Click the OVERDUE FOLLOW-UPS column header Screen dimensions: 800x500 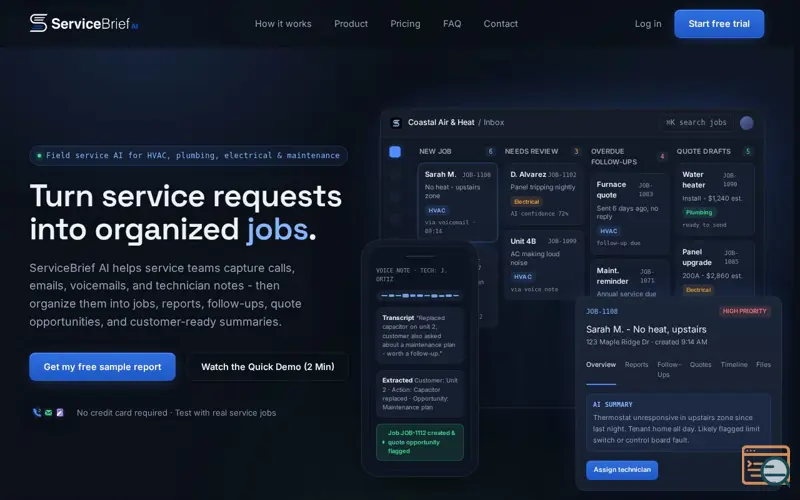(614, 157)
